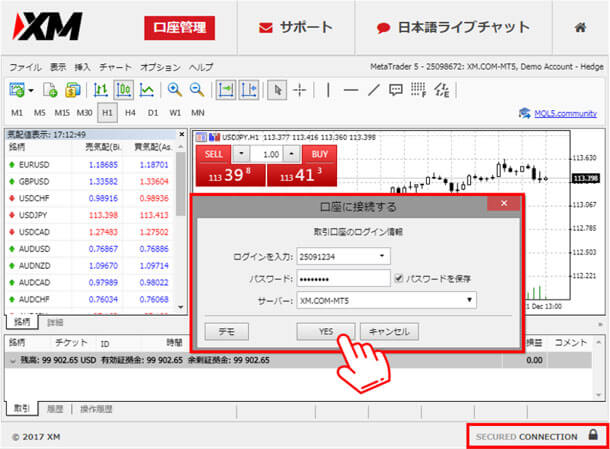Switch to the 操作履歴 tab
This screenshot has height=449, width=610.
[x=96, y=409]
